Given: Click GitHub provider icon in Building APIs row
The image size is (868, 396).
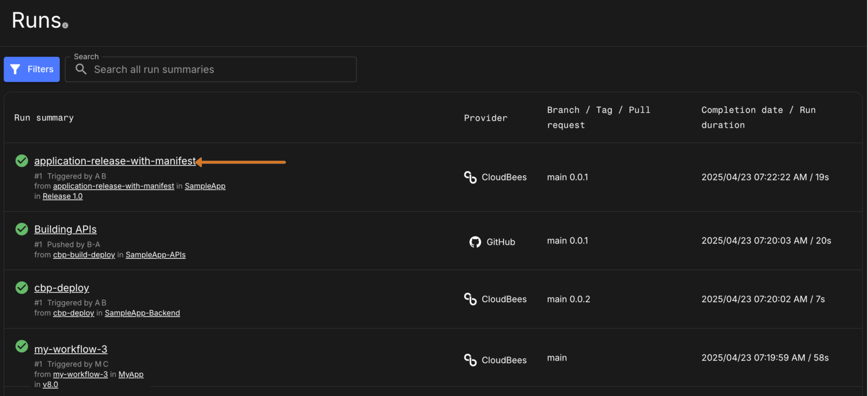Looking at the screenshot, I should 475,242.
